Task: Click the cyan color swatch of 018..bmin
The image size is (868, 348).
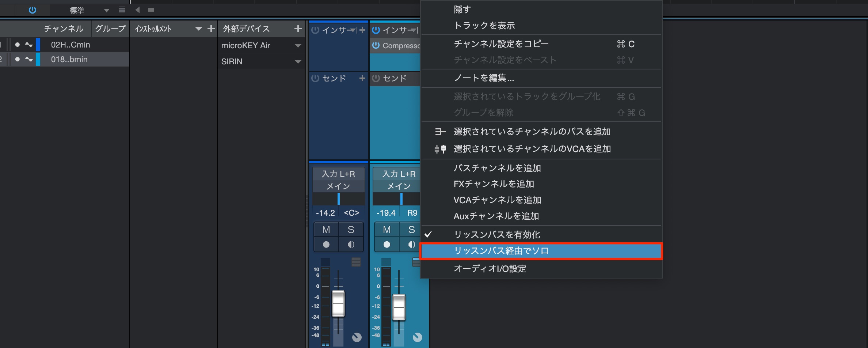Action: tap(38, 59)
